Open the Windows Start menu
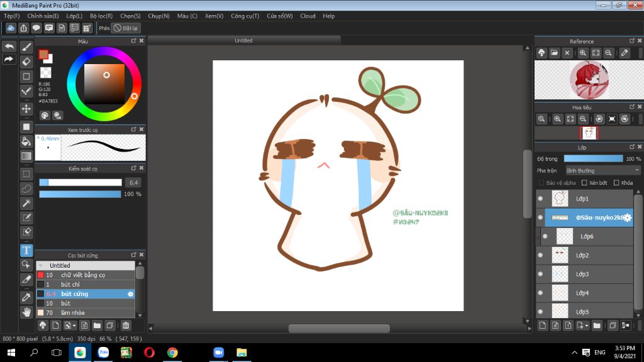This screenshot has width=644, height=362. [11, 353]
